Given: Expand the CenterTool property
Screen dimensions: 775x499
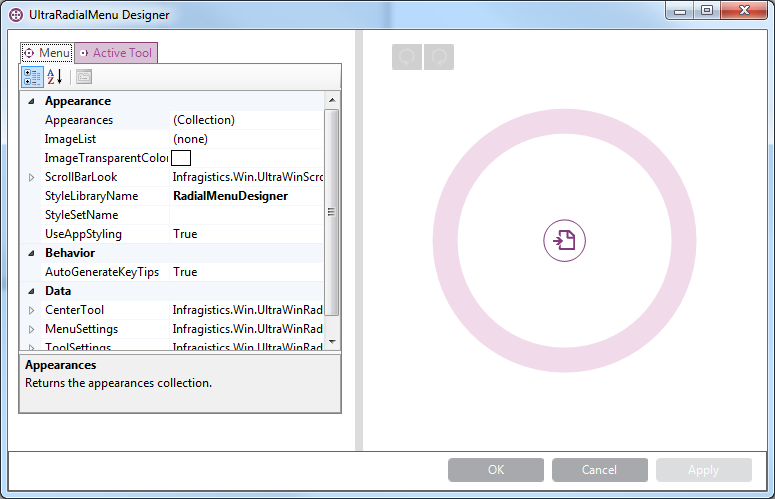Looking at the screenshot, I should point(31,310).
